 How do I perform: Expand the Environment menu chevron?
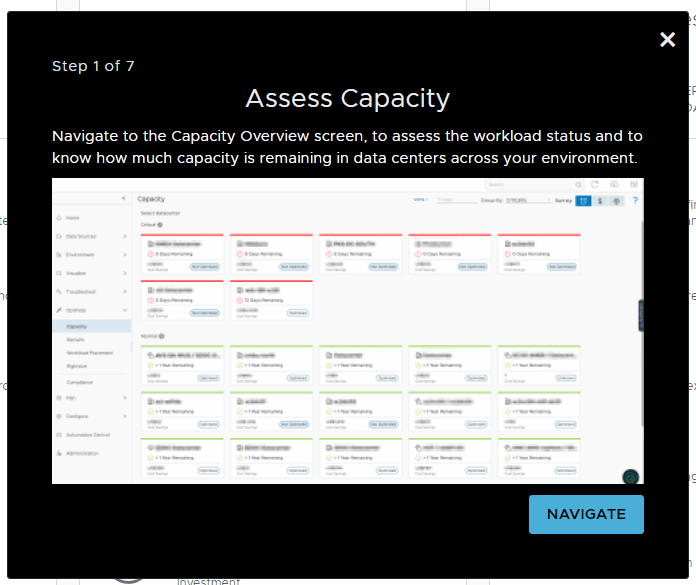(x=125, y=255)
